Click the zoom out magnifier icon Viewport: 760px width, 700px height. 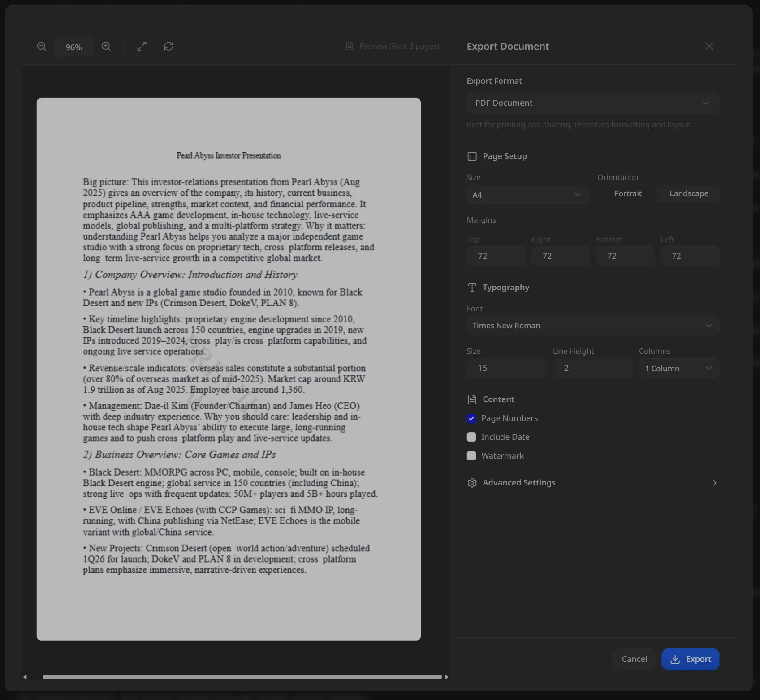(x=41, y=47)
